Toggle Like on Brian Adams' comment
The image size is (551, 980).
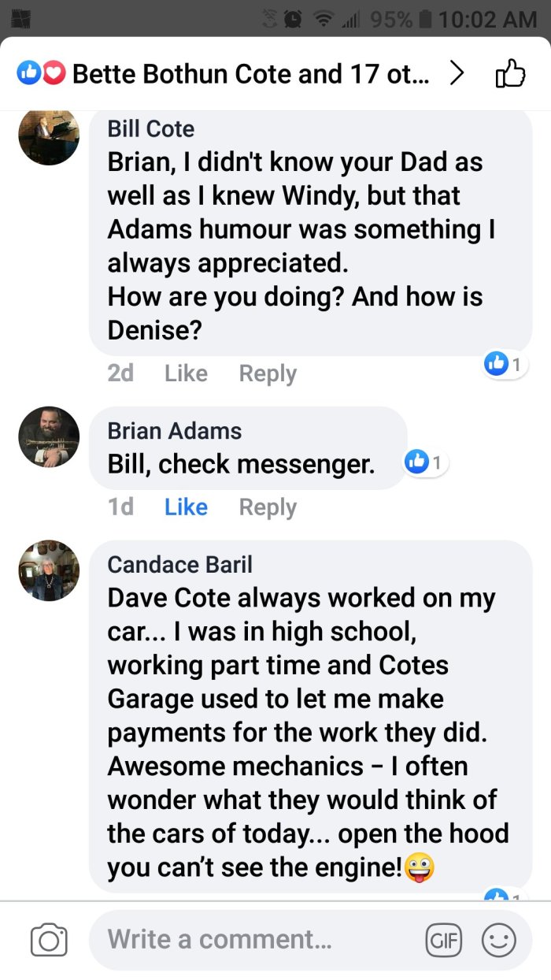(186, 507)
